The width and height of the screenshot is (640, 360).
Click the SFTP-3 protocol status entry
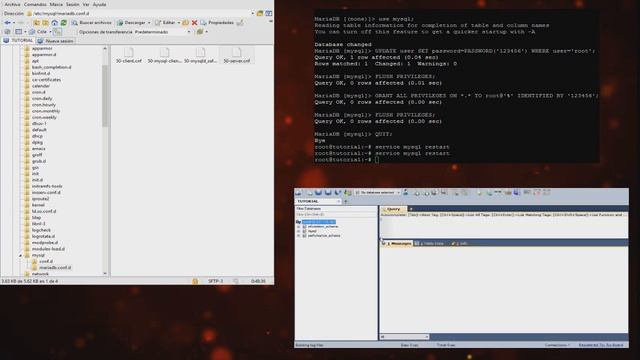point(216,281)
